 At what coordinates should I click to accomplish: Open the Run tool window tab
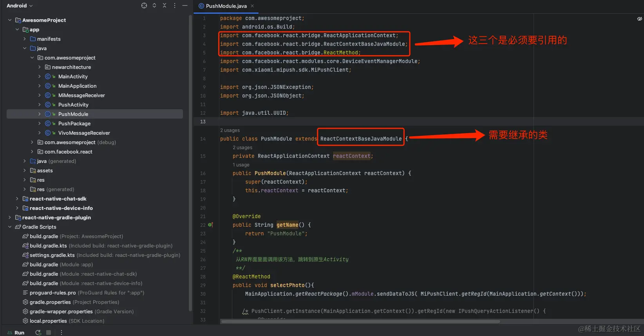16,332
